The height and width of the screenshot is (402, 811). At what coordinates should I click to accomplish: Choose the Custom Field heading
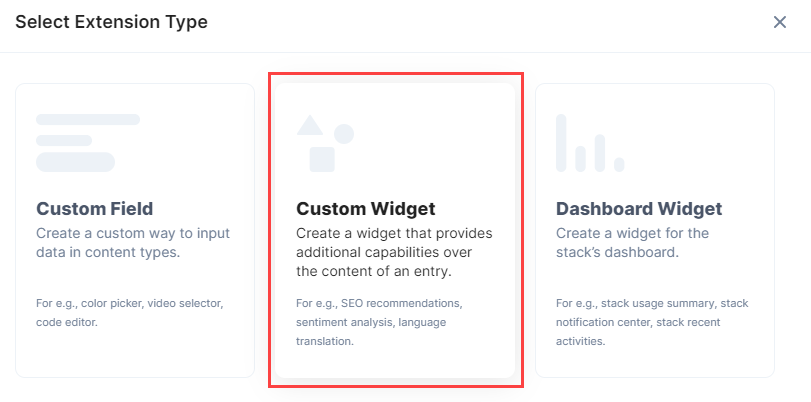tap(95, 209)
